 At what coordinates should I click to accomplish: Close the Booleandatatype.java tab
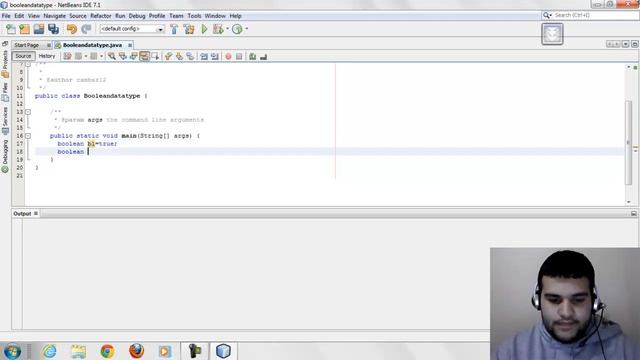130,45
